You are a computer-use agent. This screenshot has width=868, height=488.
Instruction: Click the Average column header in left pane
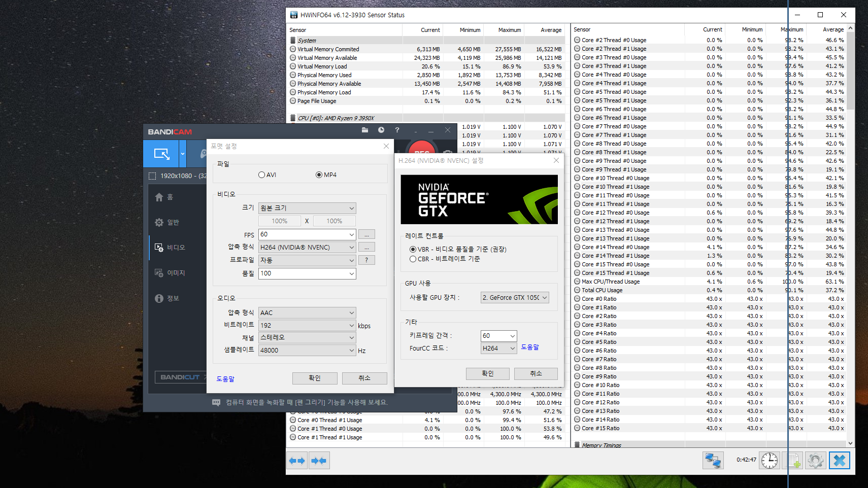[545, 30]
